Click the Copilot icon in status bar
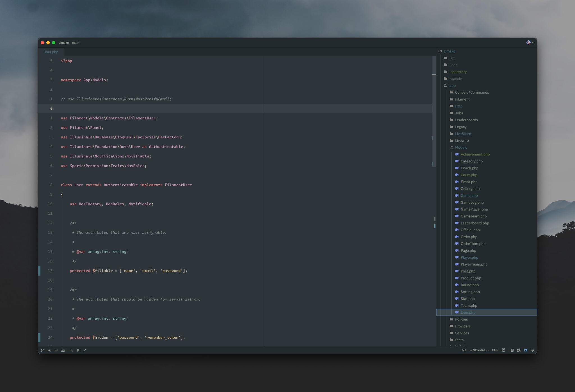 504,350
